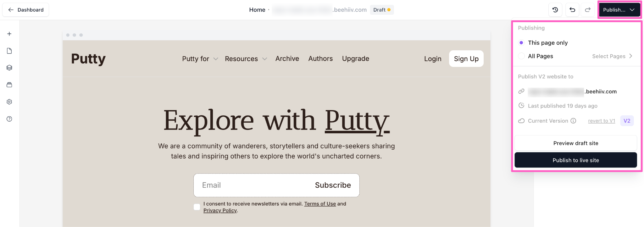Undo the last change
This screenshot has width=644, height=227.
(572, 10)
